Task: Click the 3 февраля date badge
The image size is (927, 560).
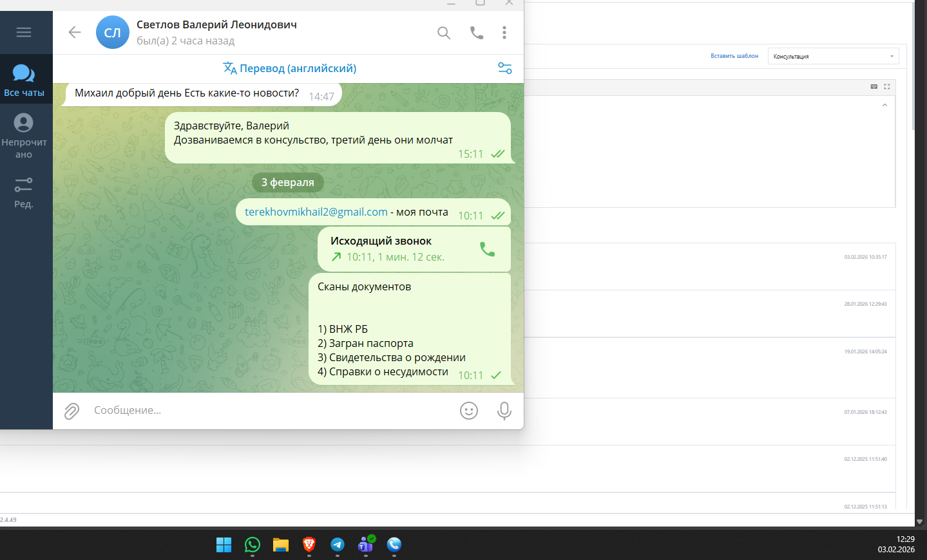Action: [x=288, y=182]
